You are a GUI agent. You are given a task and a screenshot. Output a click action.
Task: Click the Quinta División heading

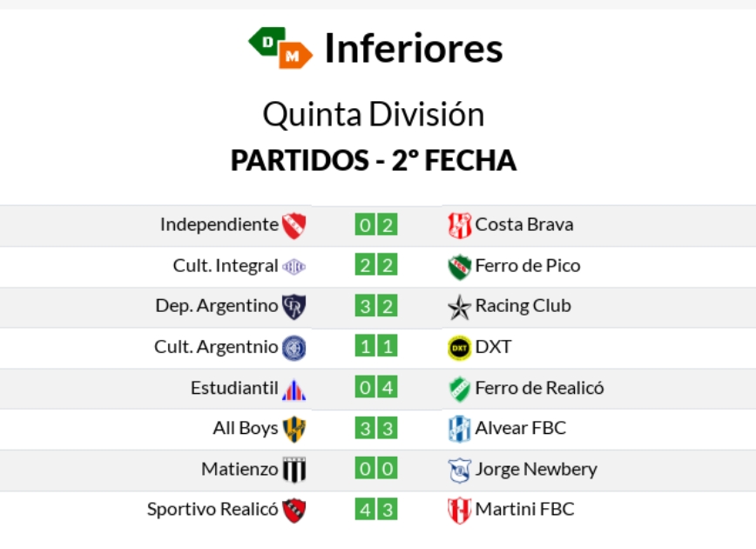(374, 115)
